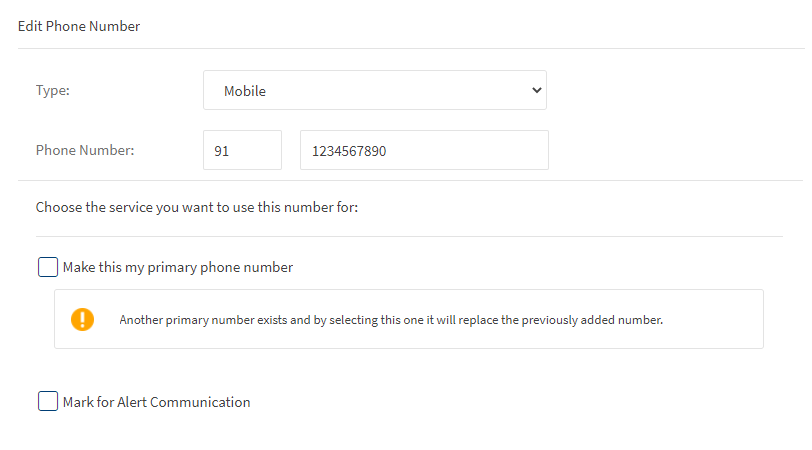
Task: Click the 'Another primary number exists' warning message
Action: pyautogui.click(x=390, y=321)
